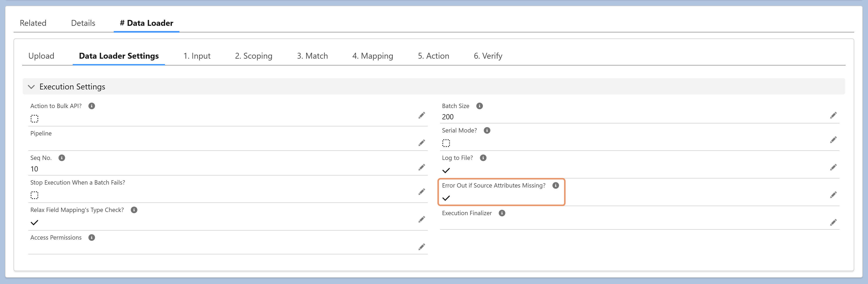
Task: Show info for Relax Field Mapping's Type Check
Action: (134, 210)
